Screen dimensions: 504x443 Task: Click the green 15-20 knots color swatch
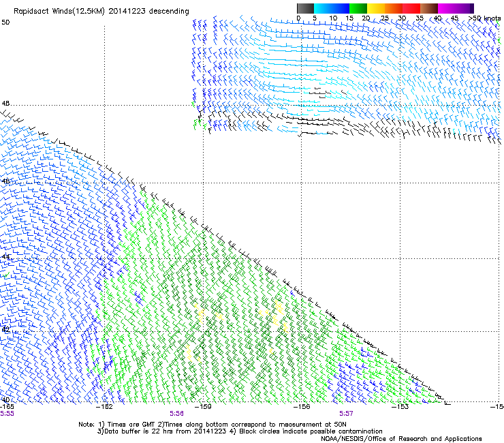pos(358,8)
